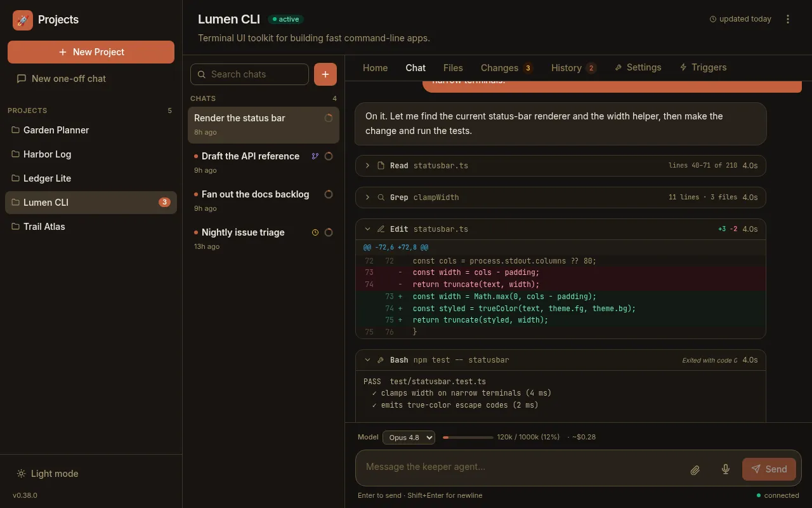Click the spinner icon on Nightly issue triage
The width and height of the screenshot is (812, 508).
(329, 232)
